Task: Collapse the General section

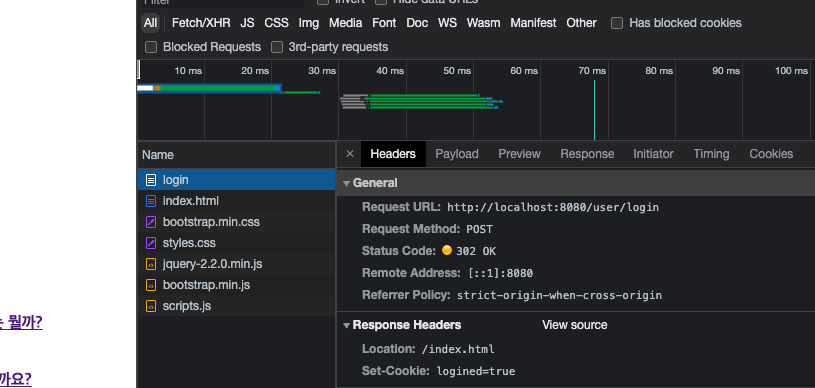Action: tap(347, 184)
